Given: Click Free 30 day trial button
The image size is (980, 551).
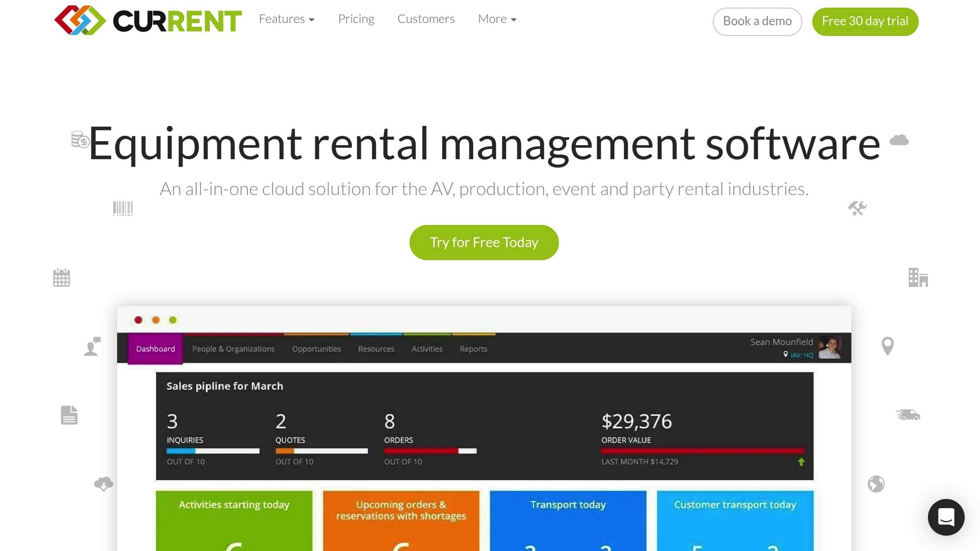Looking at the screenshot, I should point(865,22).
